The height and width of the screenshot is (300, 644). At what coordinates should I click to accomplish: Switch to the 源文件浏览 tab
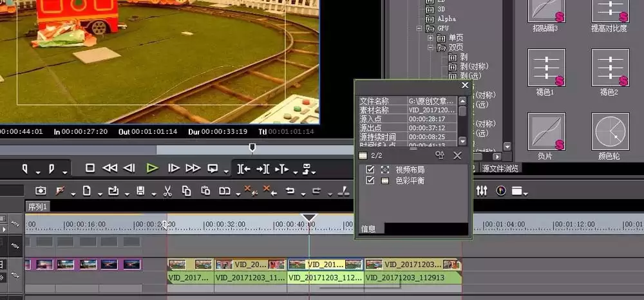(500, 168)
